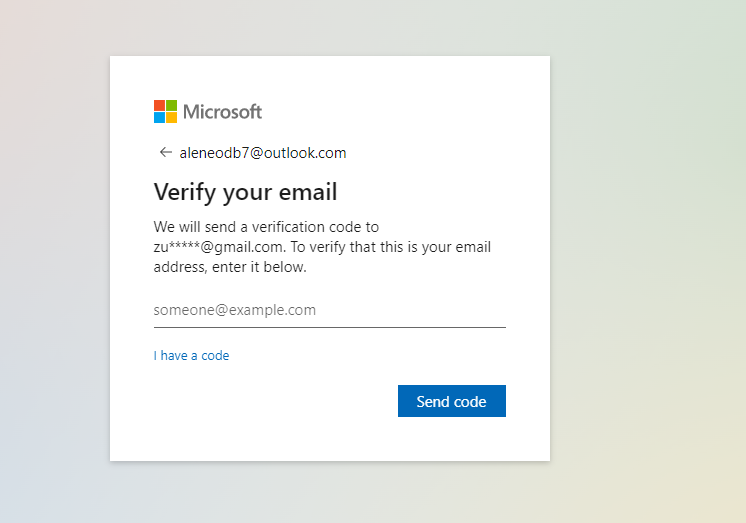This screenshot has height=523, width=746.
Task: Click the blue square of the Microsoft logo
Action: coord(159,118)
